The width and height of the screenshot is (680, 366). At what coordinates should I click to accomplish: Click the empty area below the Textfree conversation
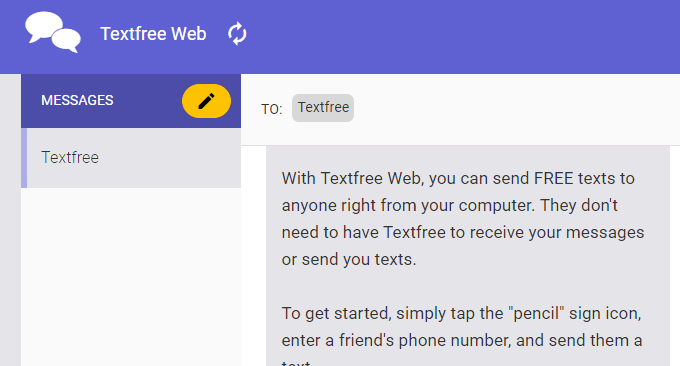point(131,277)
